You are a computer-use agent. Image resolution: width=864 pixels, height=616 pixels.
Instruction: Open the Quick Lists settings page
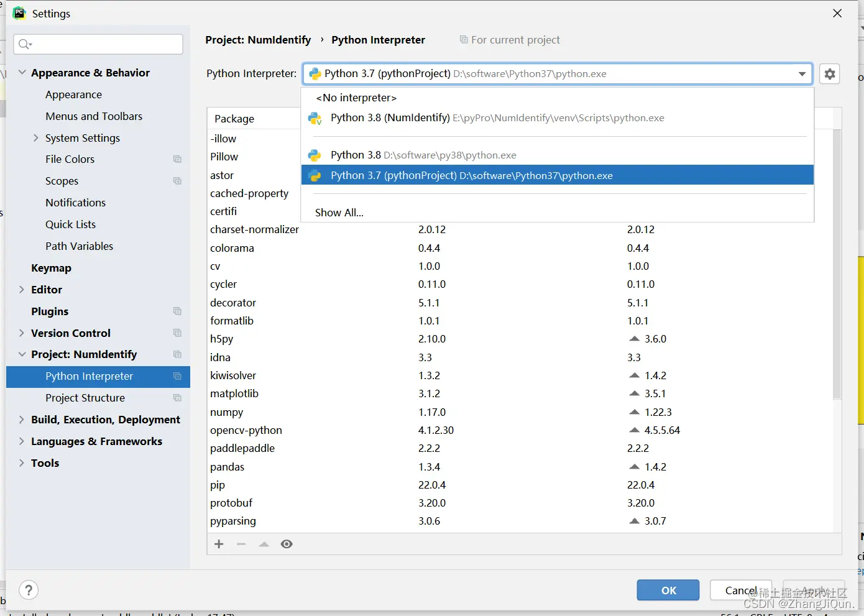tap(70, 224)
